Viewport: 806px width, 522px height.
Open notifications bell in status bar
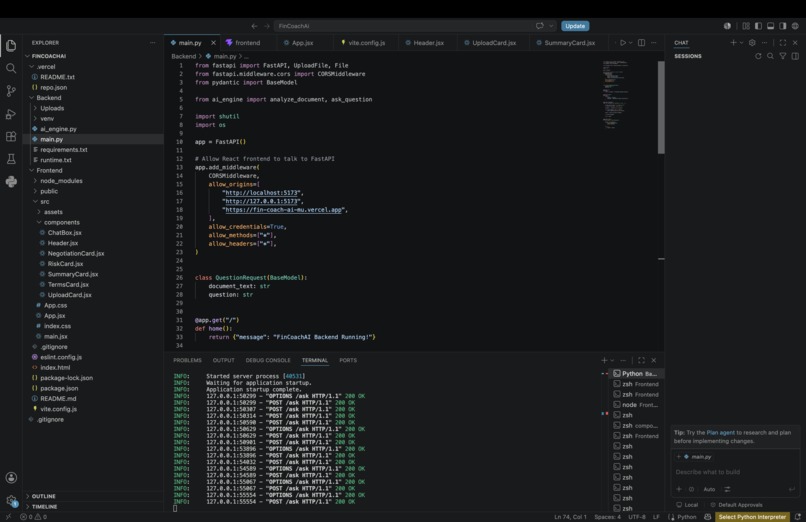(798, 517)
